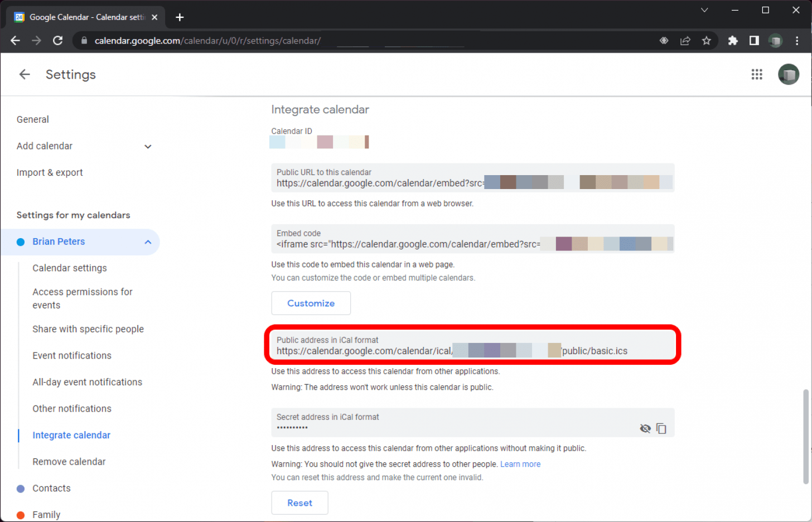
Task: Reload the page
Action: coord(57,41)
